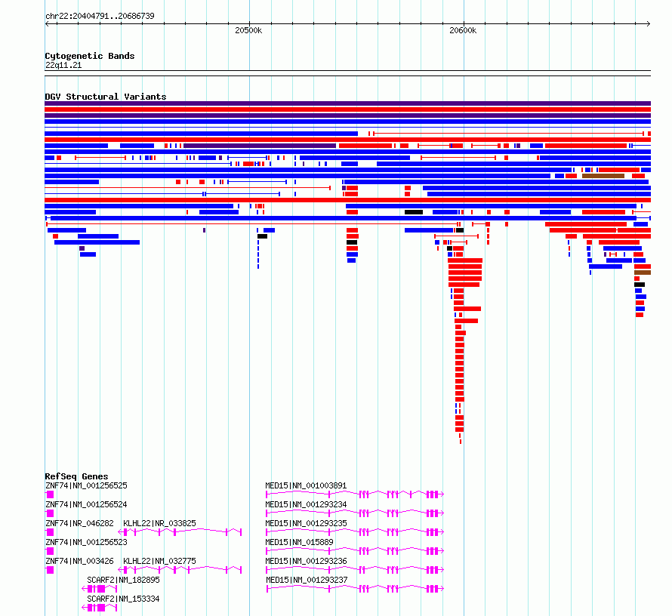This screenshot has height=616, width=672.
Task: Click the long brown variant bar in DGV track
Action: 603,176
